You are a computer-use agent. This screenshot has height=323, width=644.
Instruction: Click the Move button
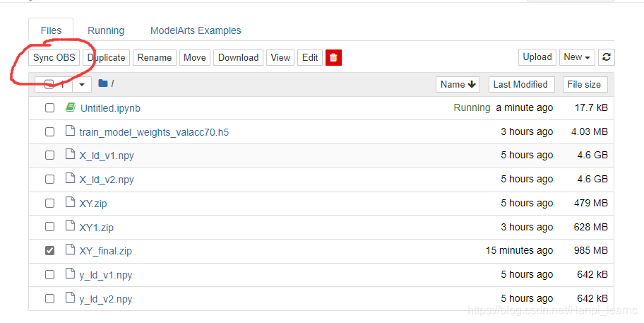[x=195, y=57]
